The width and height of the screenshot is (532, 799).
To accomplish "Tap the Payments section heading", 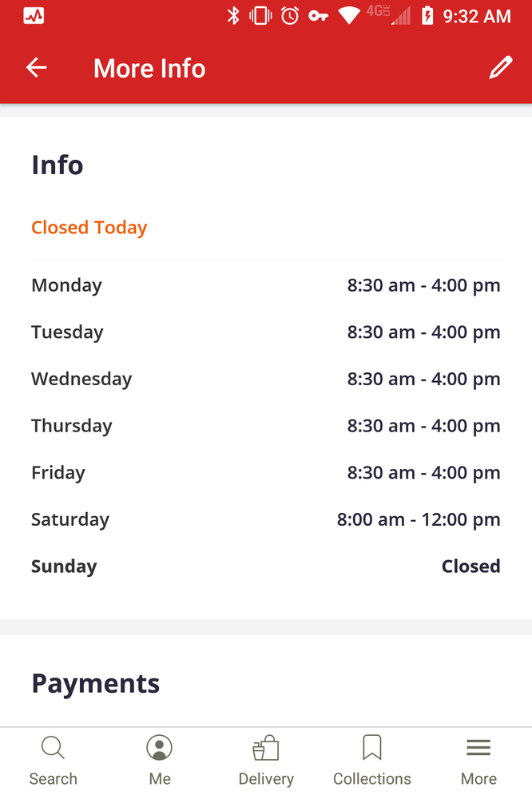I will 96,684.
